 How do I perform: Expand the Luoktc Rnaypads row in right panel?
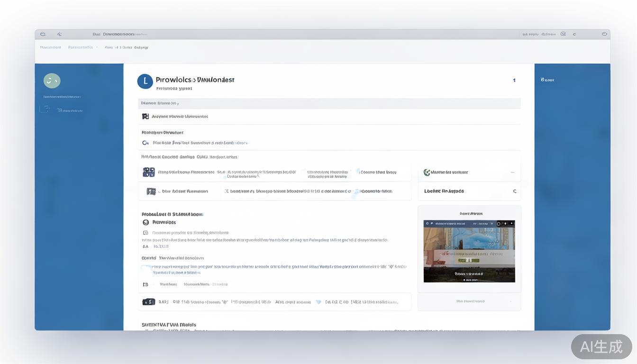tap(515, 191)
